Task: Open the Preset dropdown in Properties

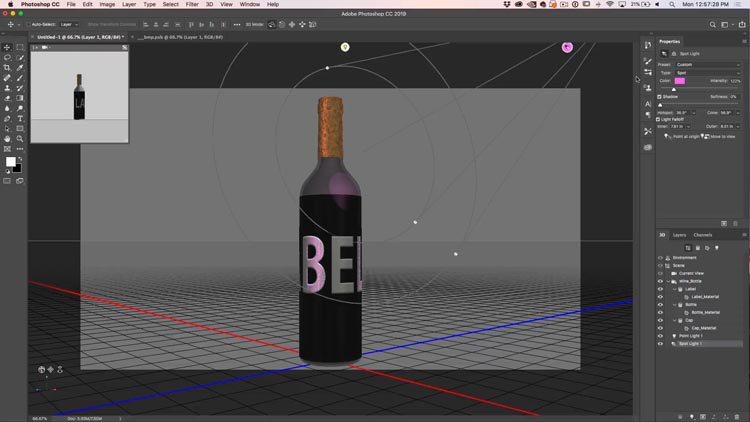Action: (709, 65)
